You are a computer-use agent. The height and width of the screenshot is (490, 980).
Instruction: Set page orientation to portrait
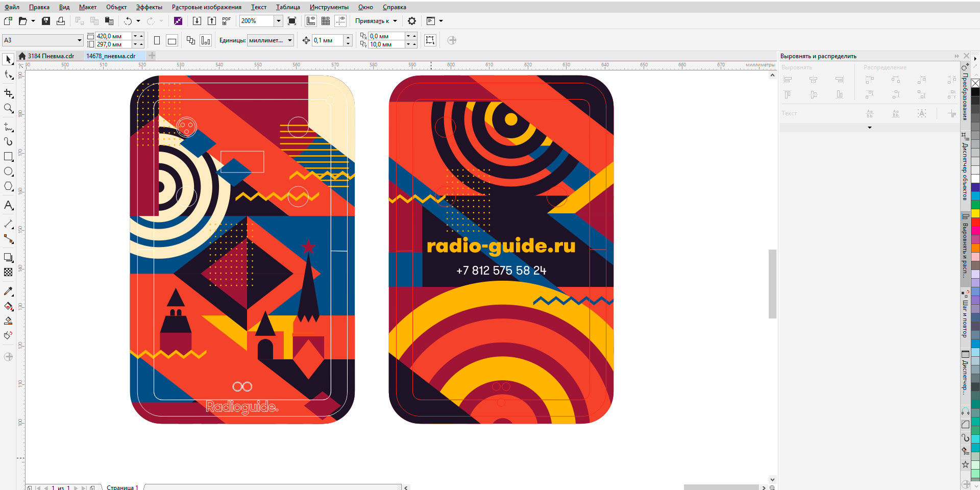point(157,40)
